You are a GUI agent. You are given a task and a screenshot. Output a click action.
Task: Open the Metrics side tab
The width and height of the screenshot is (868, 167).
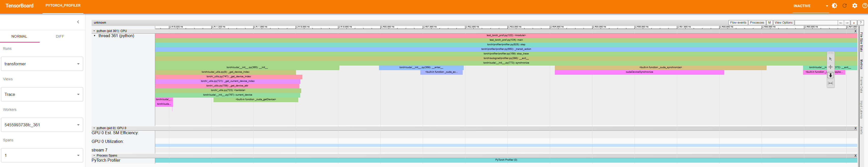[861, 64]
